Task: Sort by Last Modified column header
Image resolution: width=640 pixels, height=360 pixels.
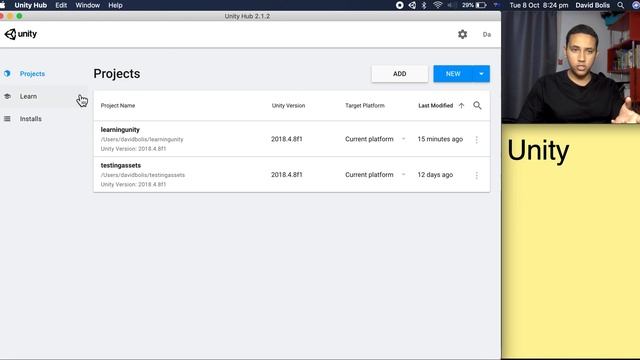Action: (x=436, y=106)
